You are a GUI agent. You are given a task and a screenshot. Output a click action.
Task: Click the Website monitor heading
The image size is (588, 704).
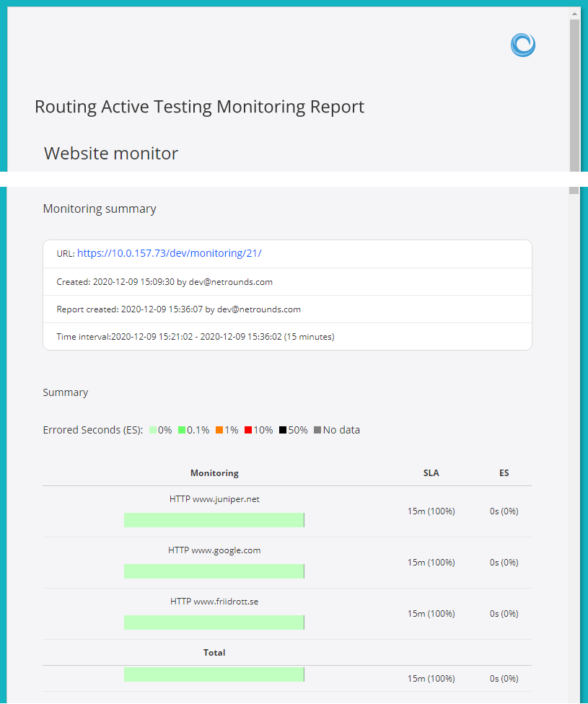click(x=111, y=153)
